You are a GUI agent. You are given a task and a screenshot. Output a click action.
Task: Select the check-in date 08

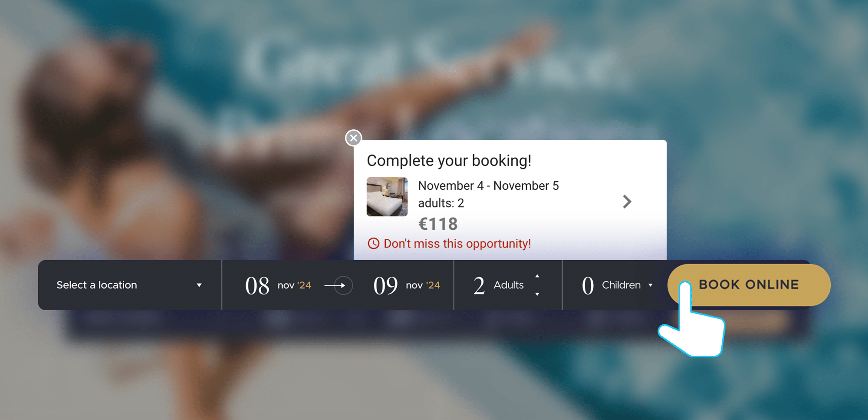coord(257,286)
